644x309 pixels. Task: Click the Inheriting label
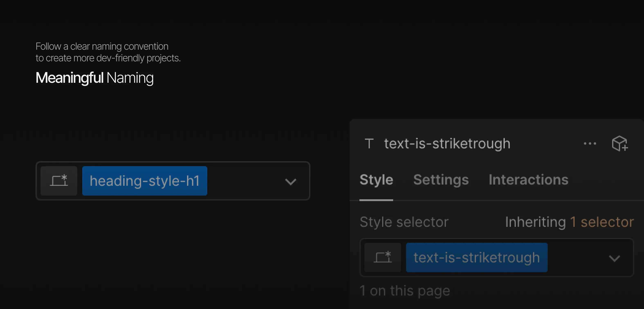click(535, 222)
